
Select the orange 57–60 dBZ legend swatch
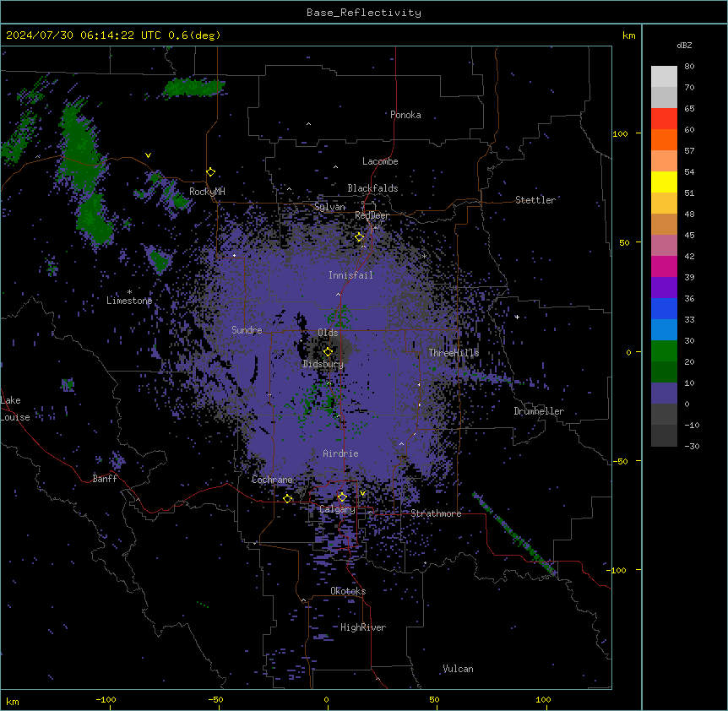tap(664, 139)
